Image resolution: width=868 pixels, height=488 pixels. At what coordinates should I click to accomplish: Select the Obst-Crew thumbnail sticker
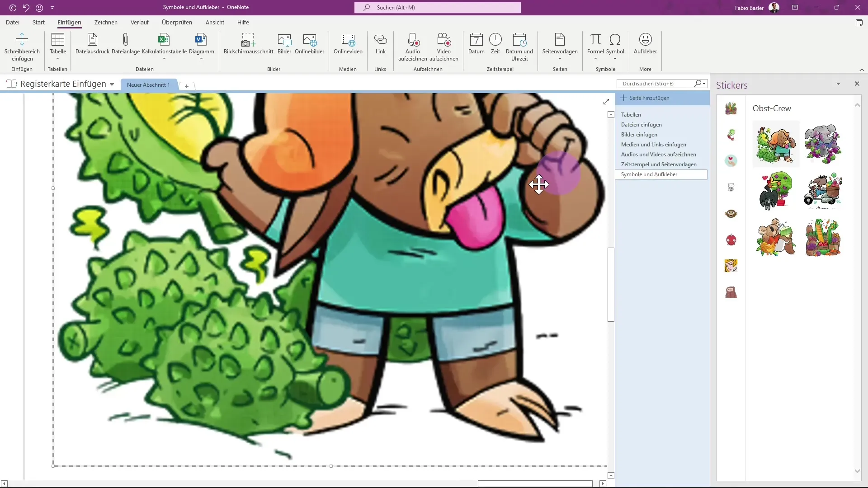click(x=731, y=108)
